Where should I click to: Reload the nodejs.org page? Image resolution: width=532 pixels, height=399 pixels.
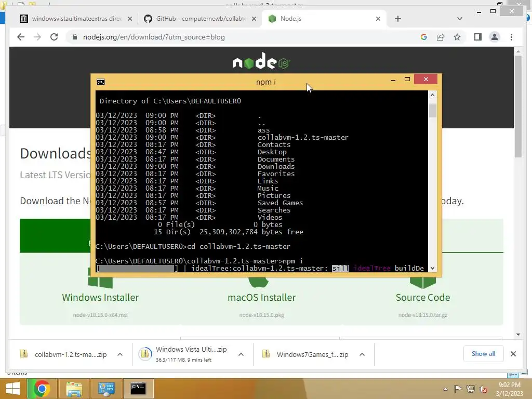coord(54,37)
